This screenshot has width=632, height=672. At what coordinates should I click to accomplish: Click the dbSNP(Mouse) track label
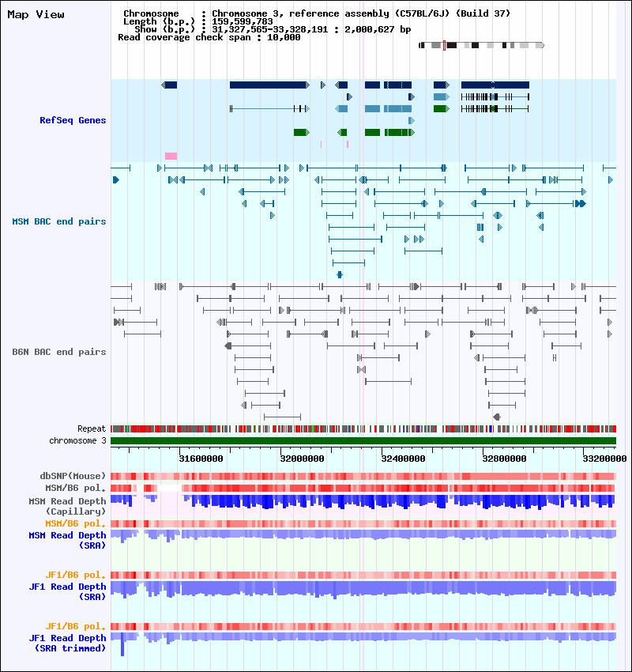coord(73,476)
